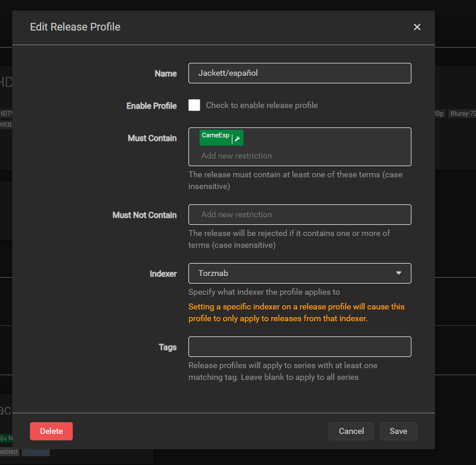Click Must Contain 'Add new restriction' field
Screen dimensions: 476x465
click(x=299, y=156)
